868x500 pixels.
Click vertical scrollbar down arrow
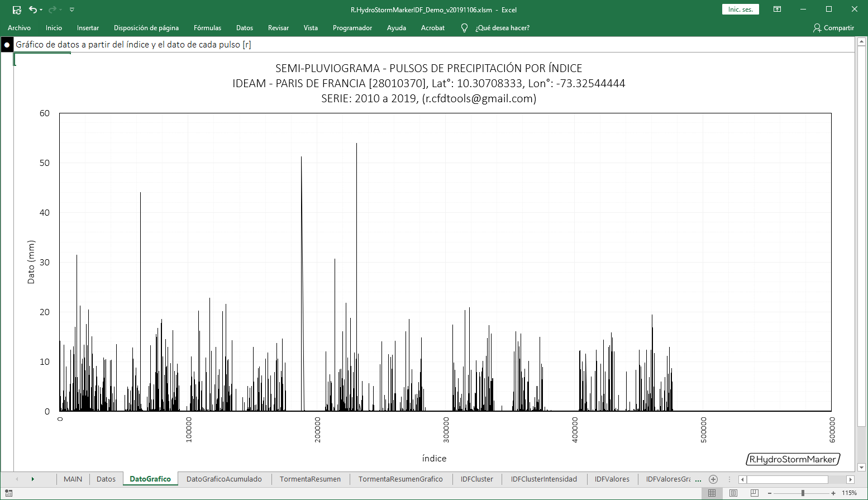tap(861, 467)
